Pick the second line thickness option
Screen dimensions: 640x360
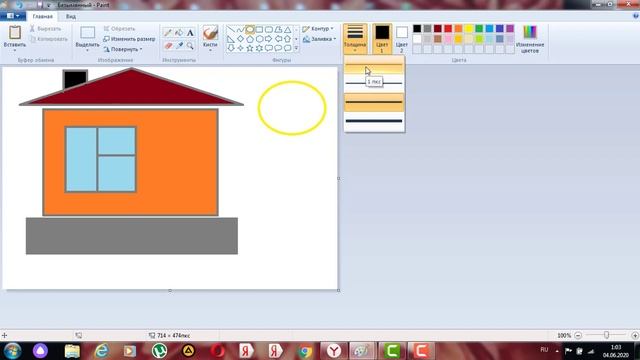click(374, 83)
